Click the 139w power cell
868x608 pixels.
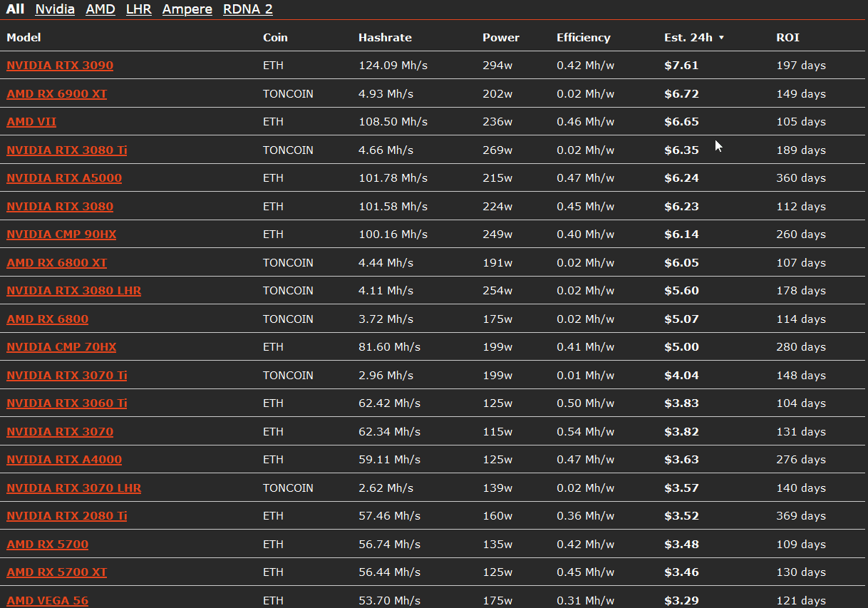pos(497,488)
